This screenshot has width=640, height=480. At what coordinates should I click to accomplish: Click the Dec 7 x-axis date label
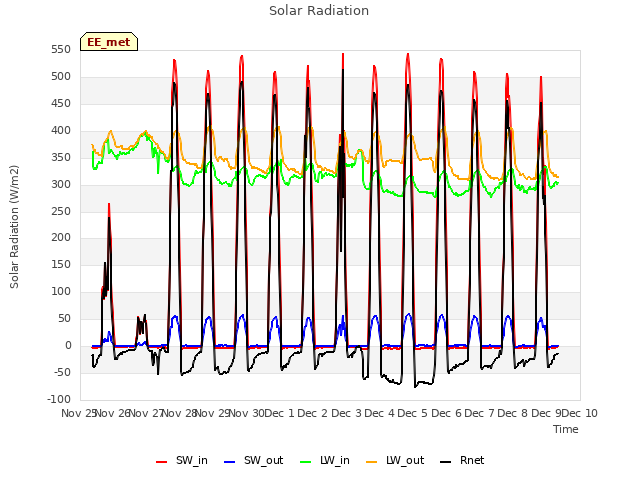(480, 413)
